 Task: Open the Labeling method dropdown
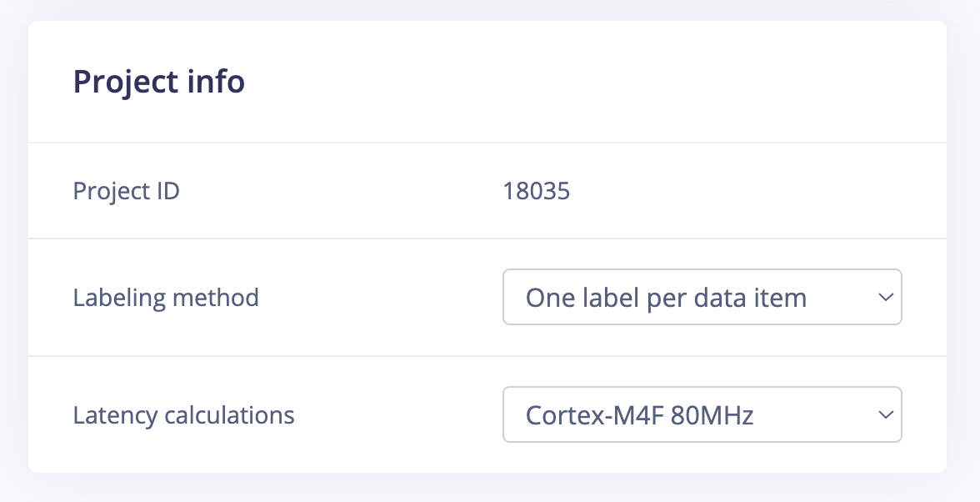pyautogui.click(x=702, y=297)
